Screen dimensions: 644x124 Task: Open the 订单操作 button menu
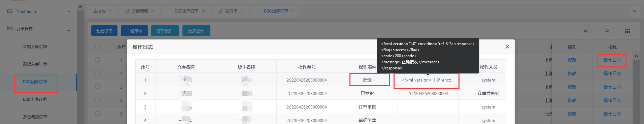pyautogui.click(x=165, y=31)
